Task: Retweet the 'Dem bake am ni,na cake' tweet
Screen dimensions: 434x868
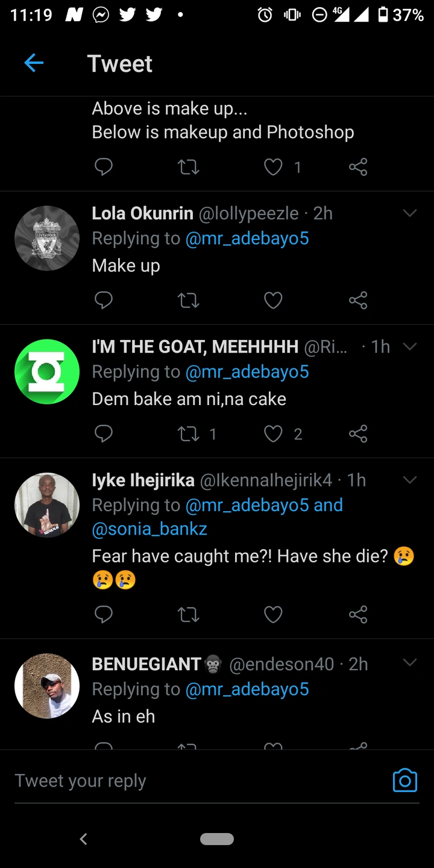Action: point(189,433)
